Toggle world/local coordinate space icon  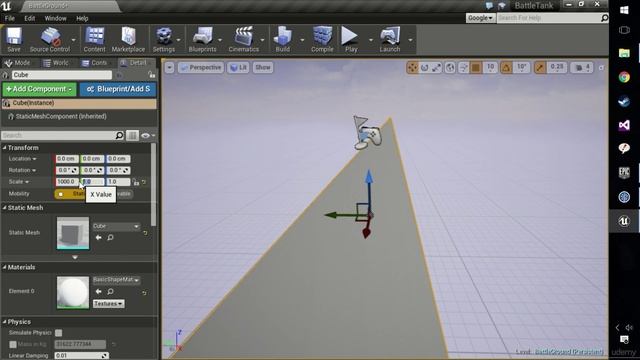point(450,67)
